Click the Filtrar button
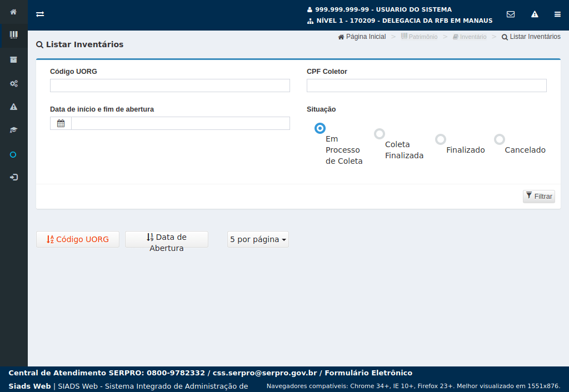 click(x=538, y=196)
